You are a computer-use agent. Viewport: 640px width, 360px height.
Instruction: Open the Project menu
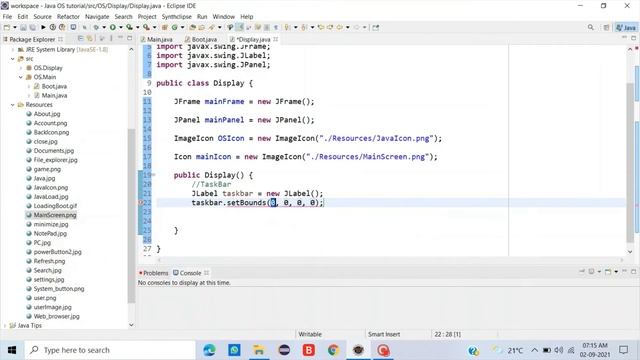(x=147, y=17)
